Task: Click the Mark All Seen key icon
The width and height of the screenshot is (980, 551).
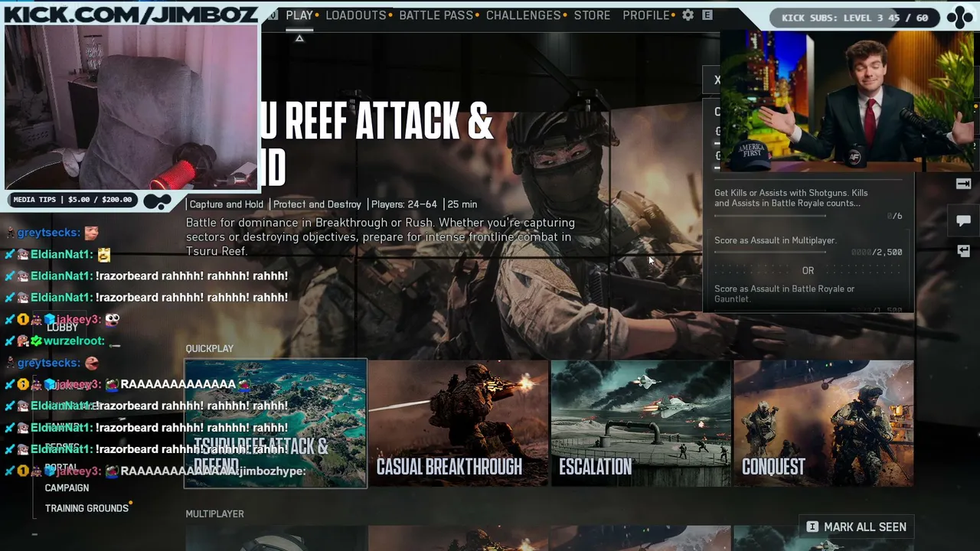Action: click(x=812, y=527)
